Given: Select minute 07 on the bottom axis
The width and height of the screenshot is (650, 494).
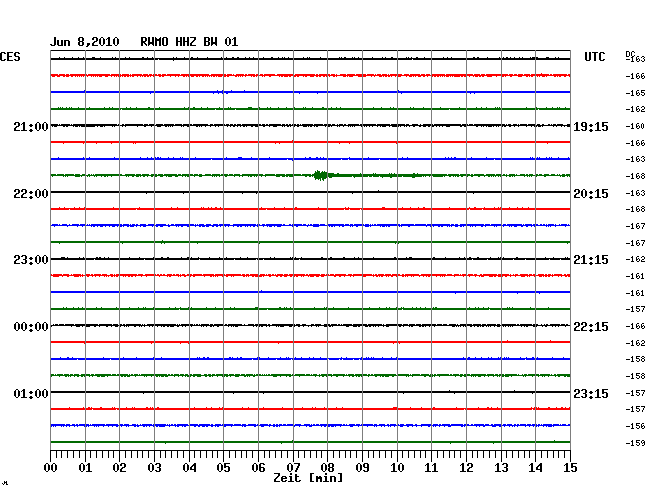Looking at the screenshot, I should pyautogui.click(x=293, y=468).
